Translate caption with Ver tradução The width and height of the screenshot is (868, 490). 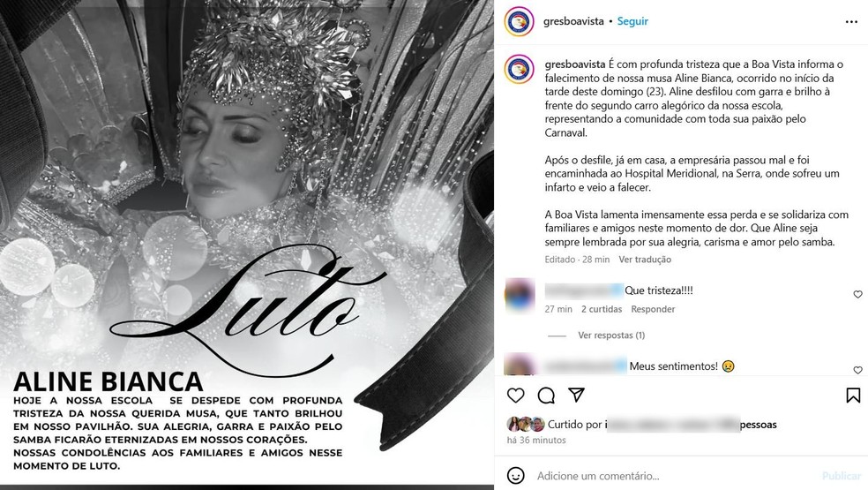click(645, 260)
